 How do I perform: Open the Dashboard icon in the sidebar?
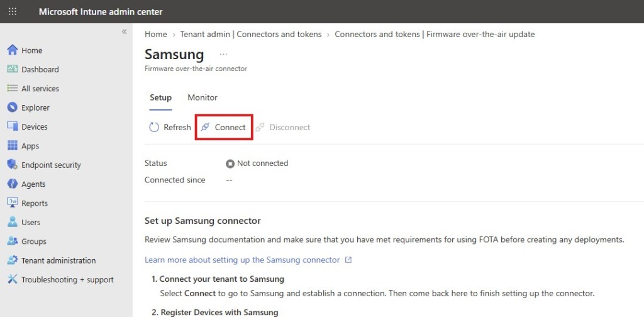[x=13, y=69]
